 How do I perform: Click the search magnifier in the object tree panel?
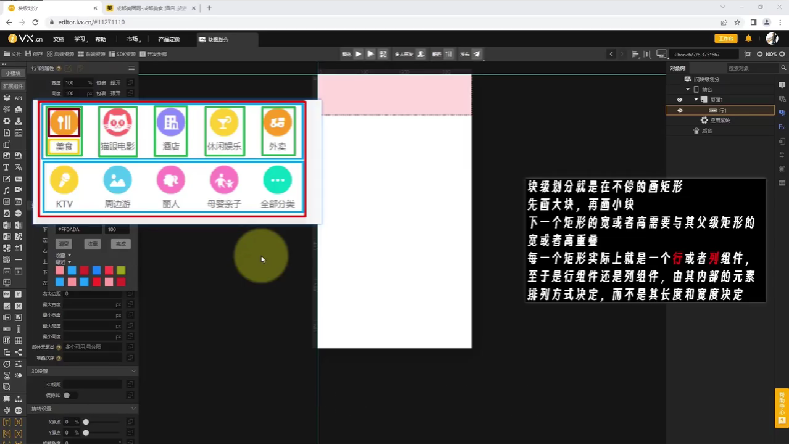click(783, 68)
